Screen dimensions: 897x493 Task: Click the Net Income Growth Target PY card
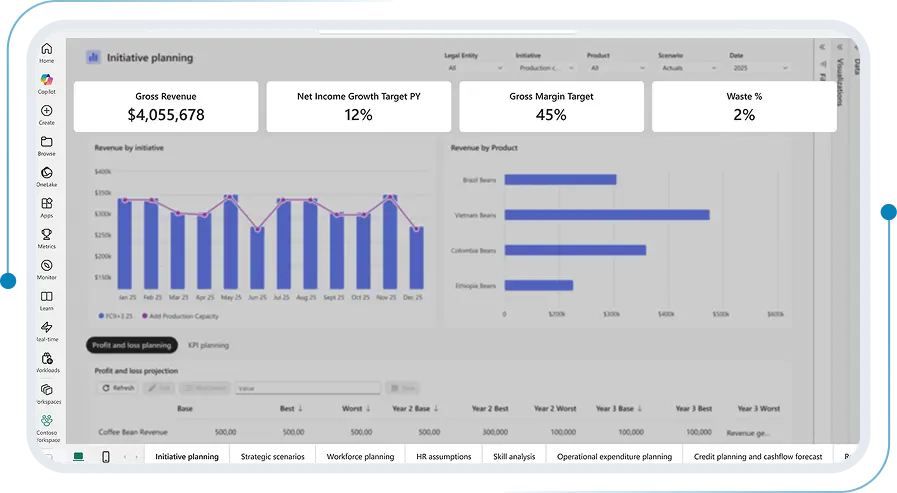pos(359,106)
